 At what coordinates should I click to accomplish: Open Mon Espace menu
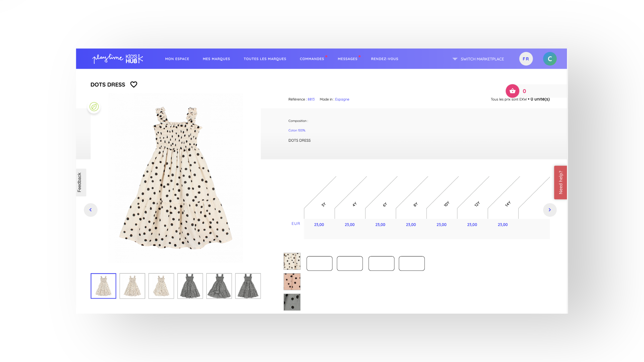pyautogui.click(x=177, y=59)
